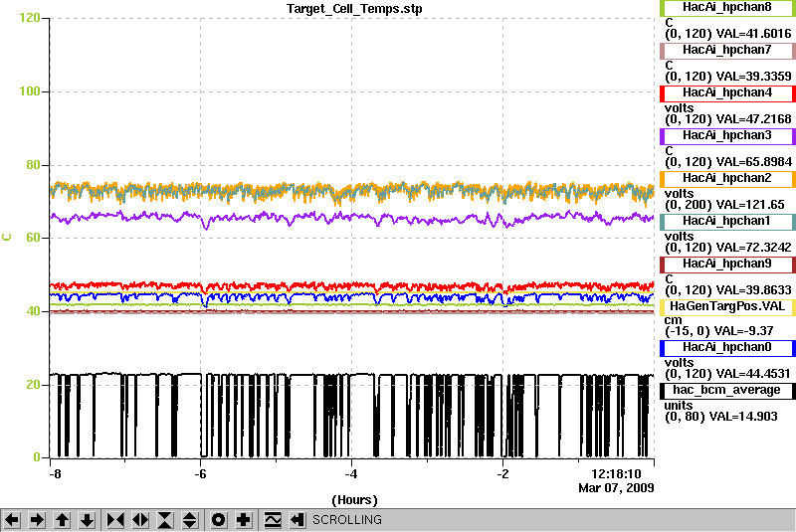The image size is (796, 532).
Task: Click the circle auto-scale toolbar icon
Action: tap(218, 520)
